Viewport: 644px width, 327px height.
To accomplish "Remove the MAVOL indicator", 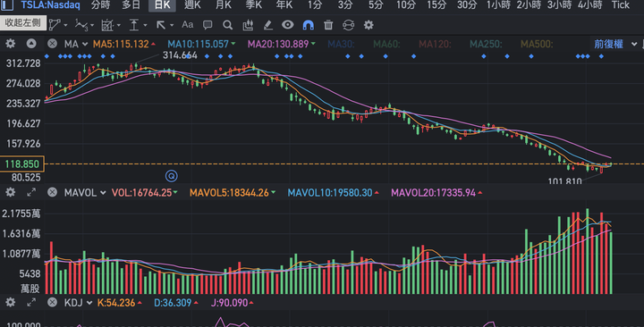I will click(52, 192).
